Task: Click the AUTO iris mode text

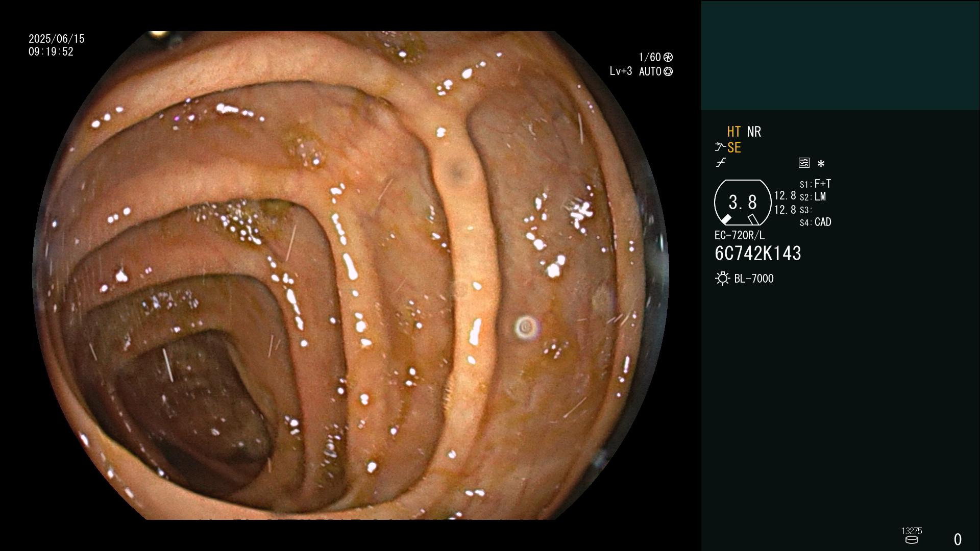Action: coord(650,71)
